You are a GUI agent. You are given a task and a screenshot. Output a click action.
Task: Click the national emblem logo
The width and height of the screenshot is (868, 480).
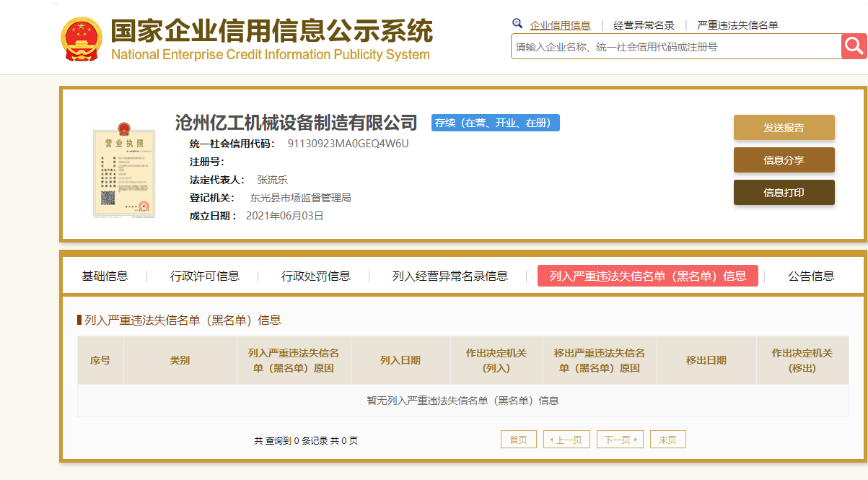[82, 39]
